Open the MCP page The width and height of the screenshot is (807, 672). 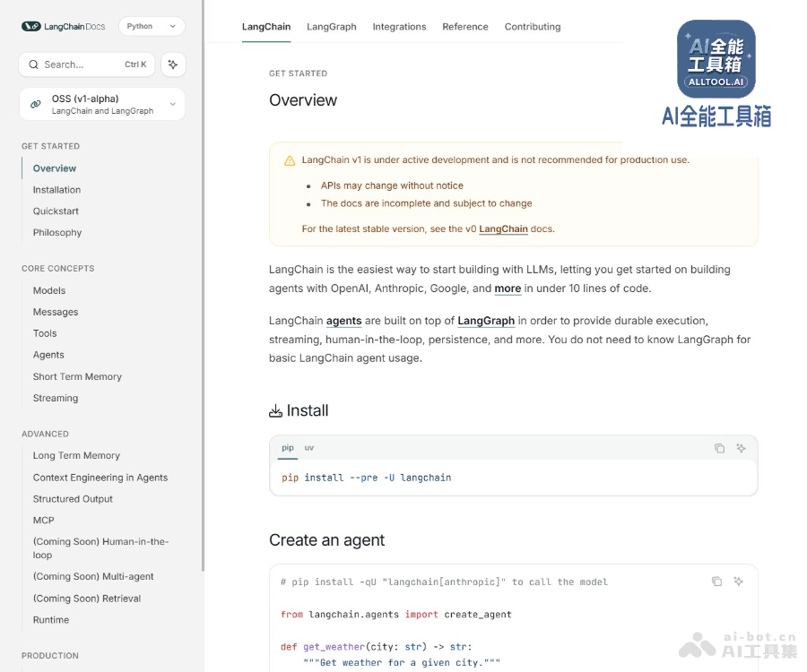click(x=43, y=521)
